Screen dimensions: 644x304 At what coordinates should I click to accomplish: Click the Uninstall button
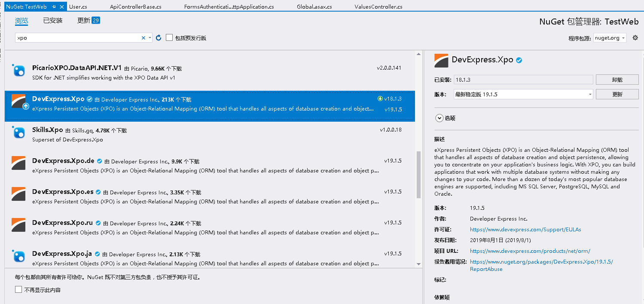[x=617, y=80]
